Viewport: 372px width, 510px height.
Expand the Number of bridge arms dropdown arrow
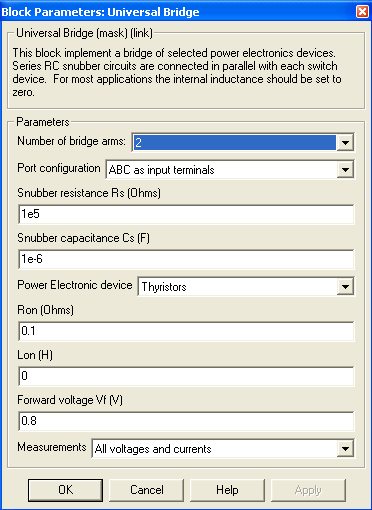tap(345, 143)
